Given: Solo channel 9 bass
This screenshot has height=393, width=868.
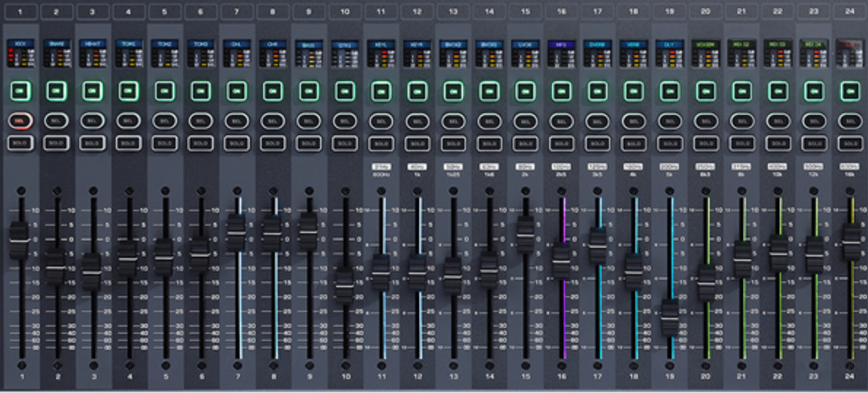Looking at the screenshot, I should tap(308, 143).
